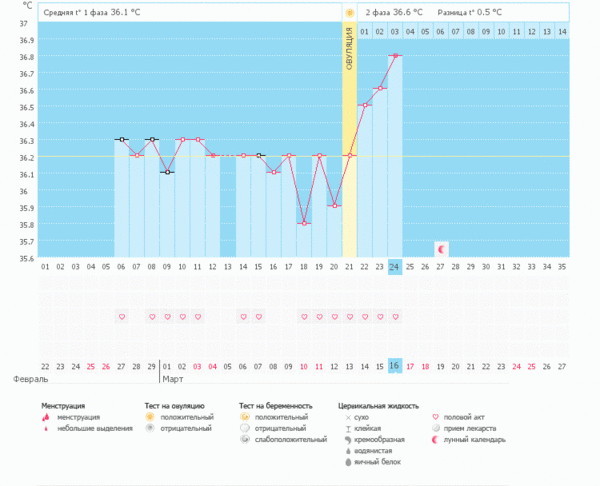Click the highlighted calendar date 16

pos(395,366)
